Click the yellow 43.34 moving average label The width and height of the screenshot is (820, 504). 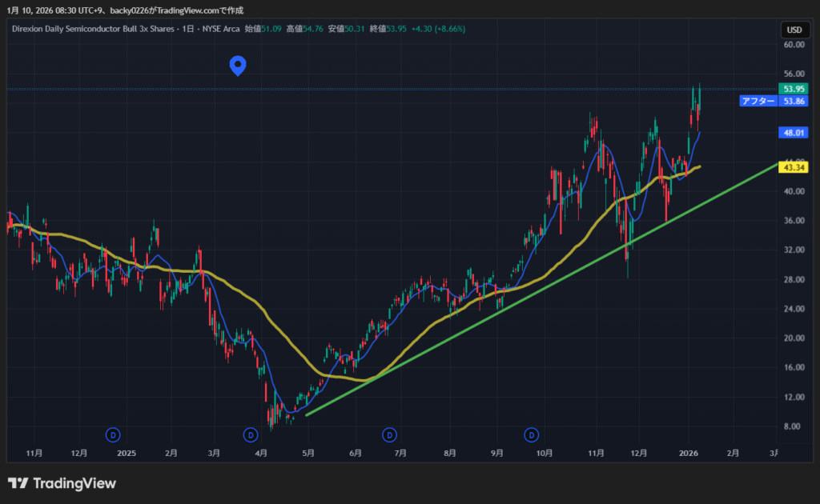794,167
